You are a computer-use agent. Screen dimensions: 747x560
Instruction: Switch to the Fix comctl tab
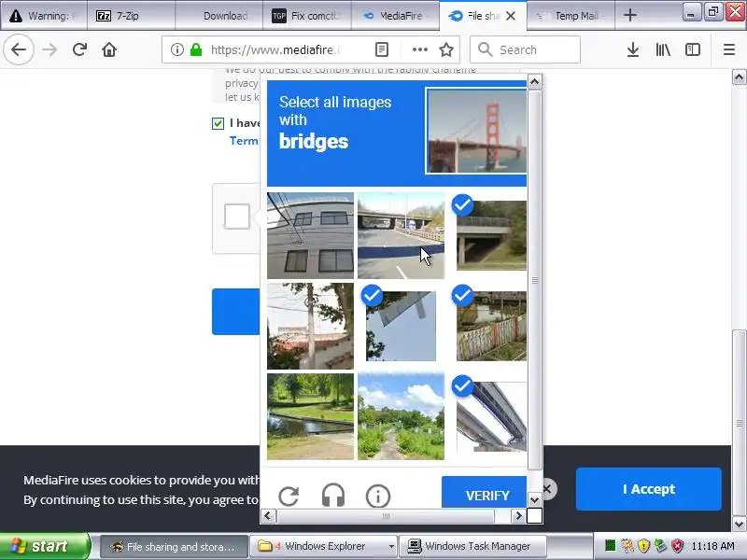click(x=307, y=16)
